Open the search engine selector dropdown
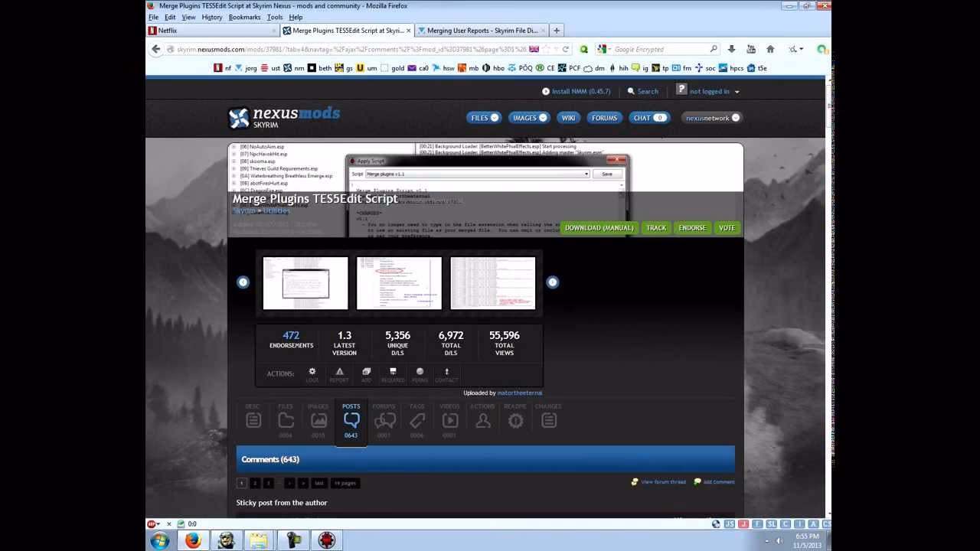 603,49
